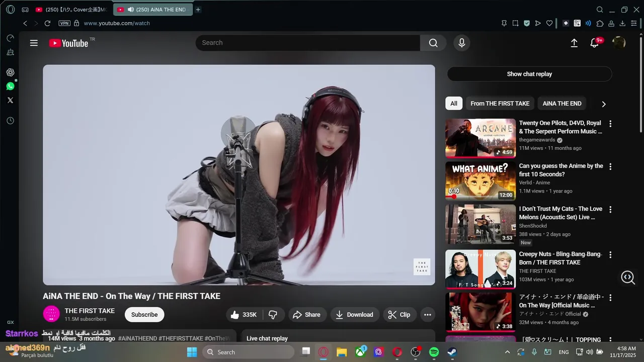Open ChatGPT in the sidebar
The width and height of the screenshot is (644, 362).
pyautogui.click(x=10, y=72)
